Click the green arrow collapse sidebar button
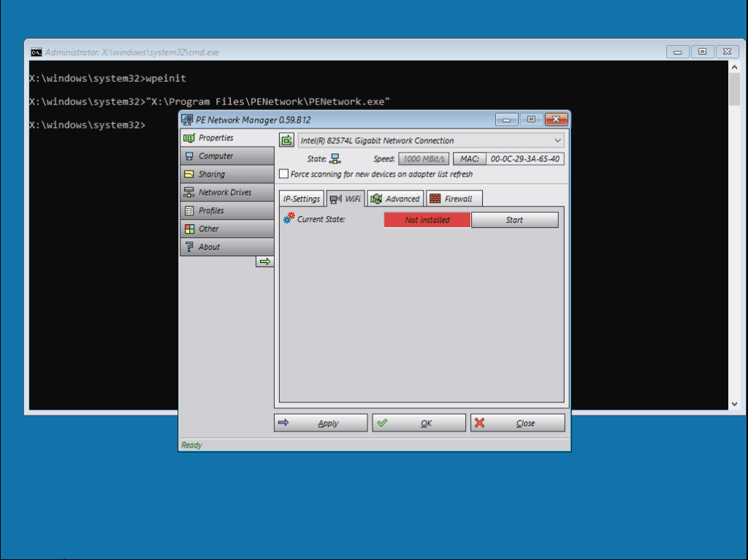Image resolution: width=748 pixels, height=560 pixels. [x=264, y=261]
